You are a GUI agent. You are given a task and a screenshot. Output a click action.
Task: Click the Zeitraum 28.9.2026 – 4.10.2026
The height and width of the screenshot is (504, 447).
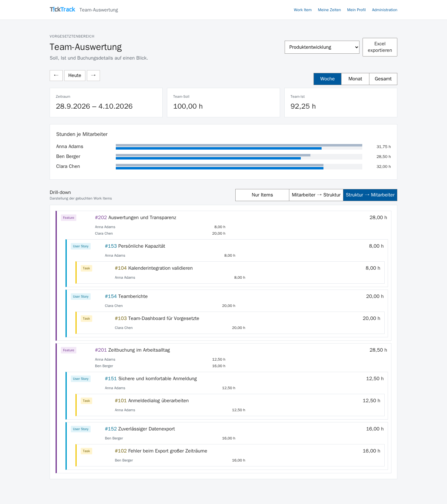(94, 106)
